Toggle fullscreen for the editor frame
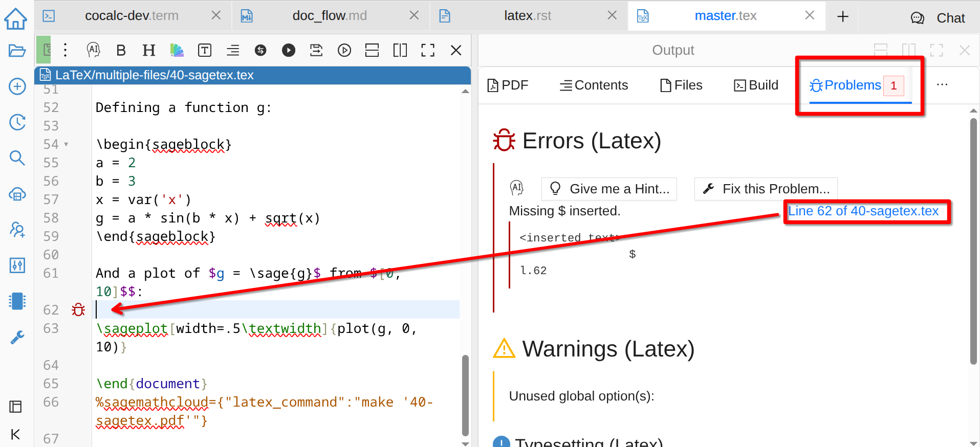 [x=427, y=50]
